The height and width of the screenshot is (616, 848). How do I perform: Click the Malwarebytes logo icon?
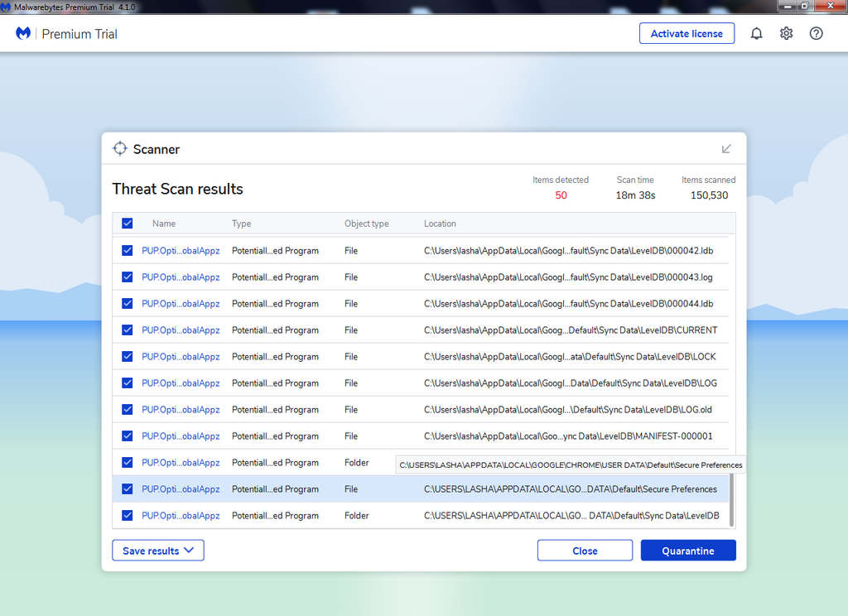pos(22,33)
